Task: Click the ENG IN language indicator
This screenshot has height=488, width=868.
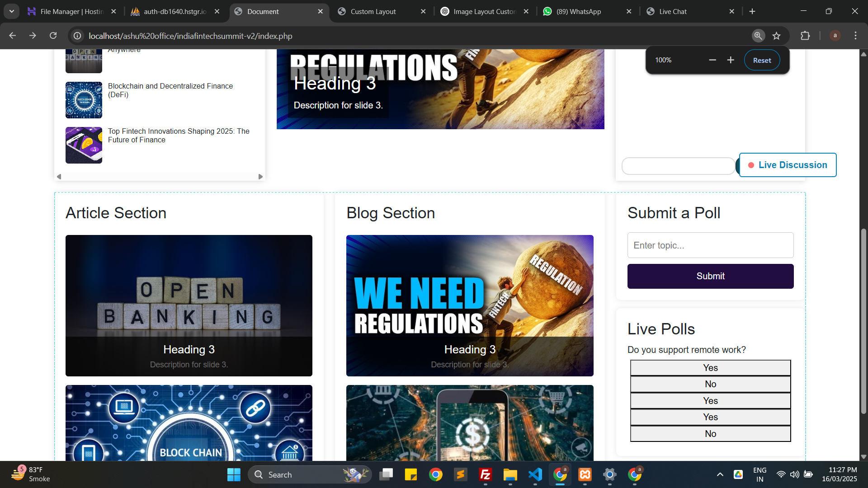Action: tap(760, 474)
